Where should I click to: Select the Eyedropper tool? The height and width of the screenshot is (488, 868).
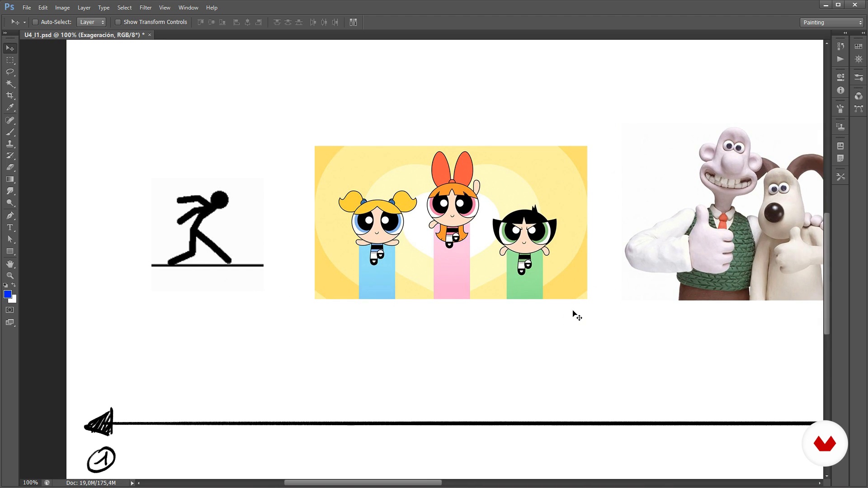[x=10, y=108]
